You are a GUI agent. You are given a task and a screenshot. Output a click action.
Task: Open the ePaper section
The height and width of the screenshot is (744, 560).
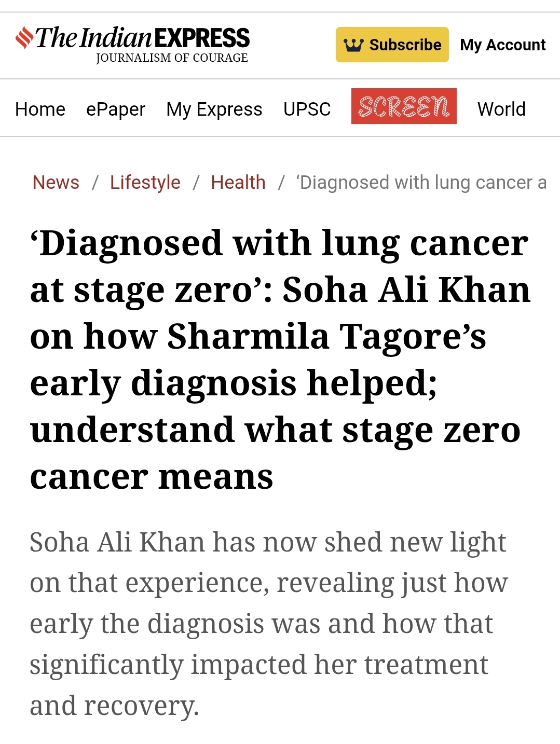click(x=115, y=109)
